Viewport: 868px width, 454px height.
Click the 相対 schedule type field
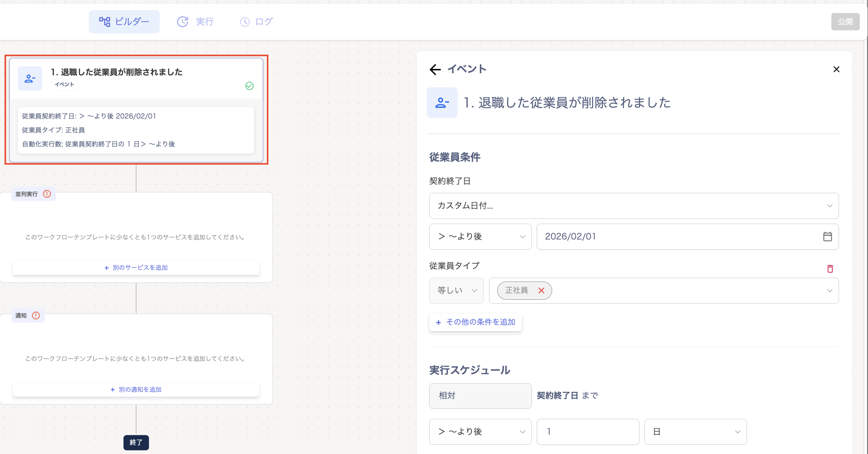pos(480,396)
